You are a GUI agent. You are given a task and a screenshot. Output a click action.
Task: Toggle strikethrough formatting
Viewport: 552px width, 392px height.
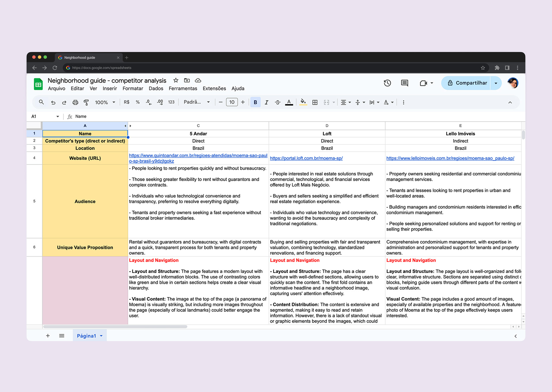[277, 102]
